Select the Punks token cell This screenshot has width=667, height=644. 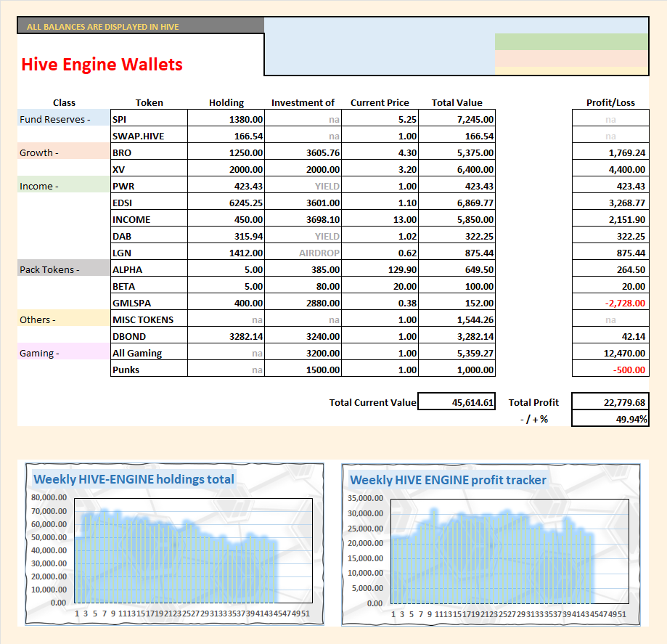coord(149,368)
